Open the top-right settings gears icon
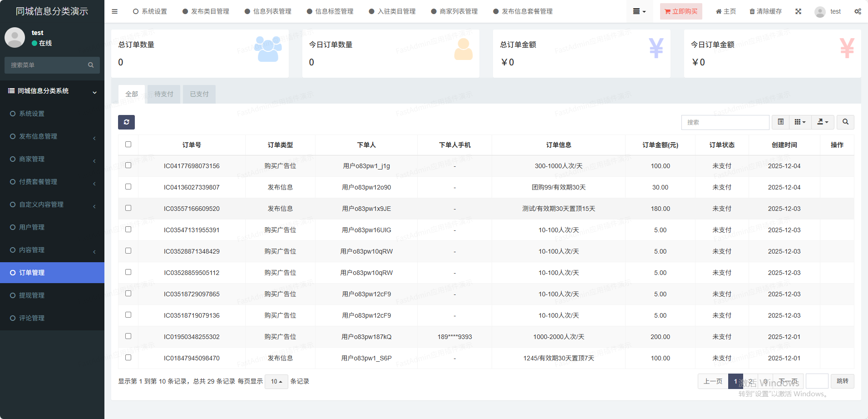 857,11
